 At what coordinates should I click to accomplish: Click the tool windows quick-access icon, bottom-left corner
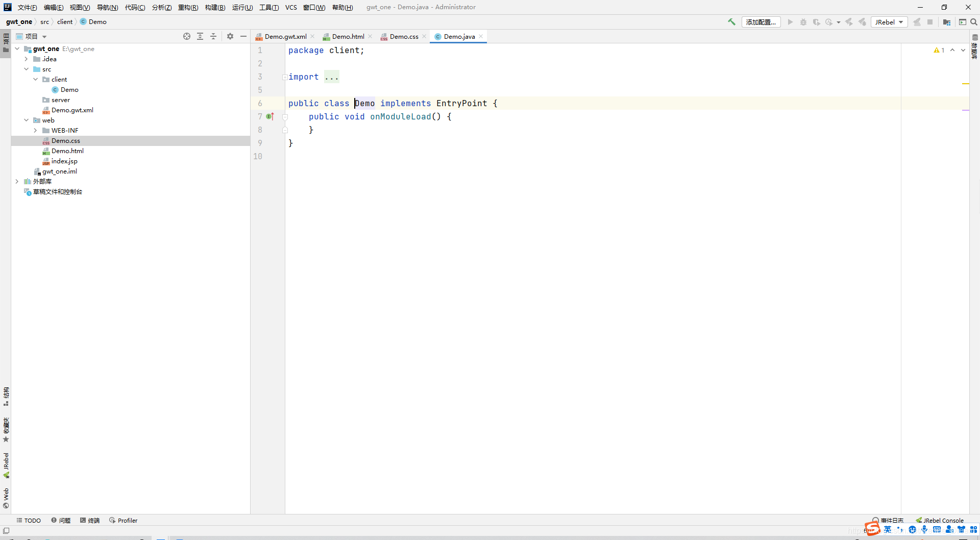(x=6, y=531)
